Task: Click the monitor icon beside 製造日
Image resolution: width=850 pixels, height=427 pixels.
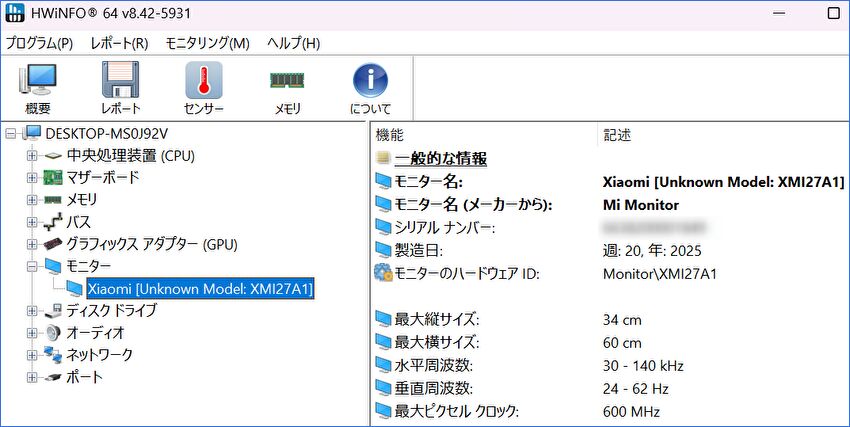Action: (x=383, y=250)
